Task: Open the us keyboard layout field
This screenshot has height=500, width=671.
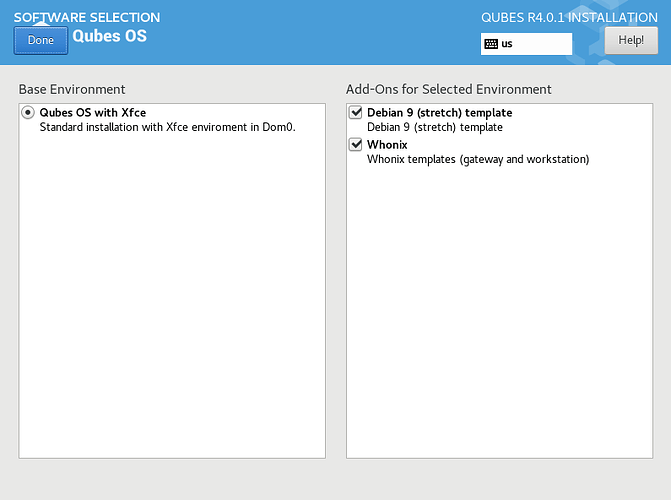Action: pyautogui.click(x=526, y=44)
